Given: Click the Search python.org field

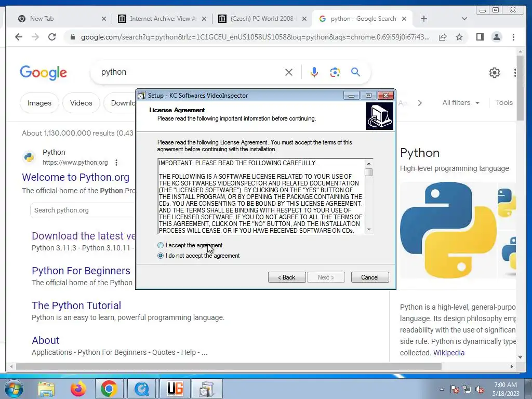Looking at the screenshot, I should tap(83, 210).
